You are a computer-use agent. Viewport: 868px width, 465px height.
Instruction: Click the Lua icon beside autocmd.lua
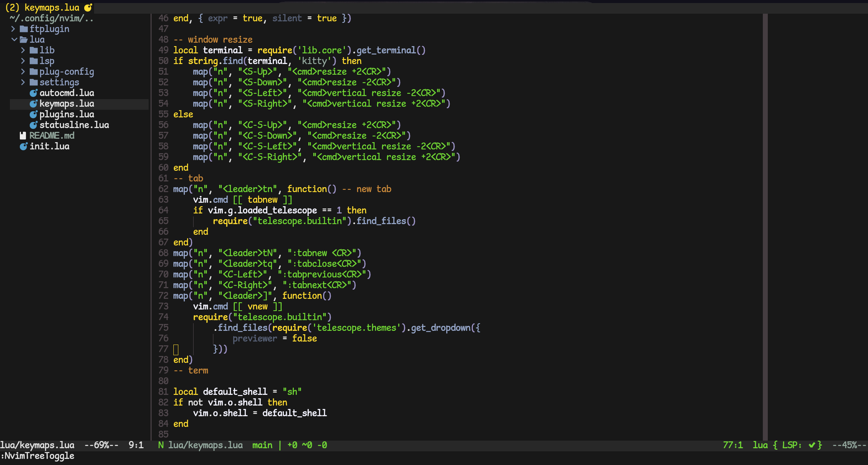(34, 93)
